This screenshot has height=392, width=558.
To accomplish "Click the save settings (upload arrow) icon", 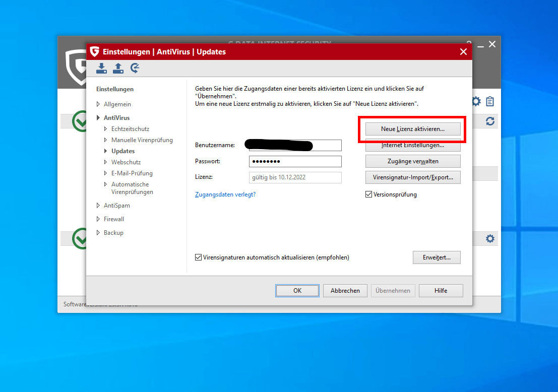I will click(x=118, y=69).
